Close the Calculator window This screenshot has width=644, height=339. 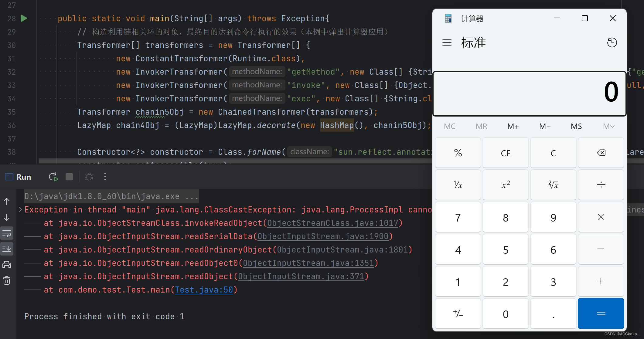pos(613,18)
